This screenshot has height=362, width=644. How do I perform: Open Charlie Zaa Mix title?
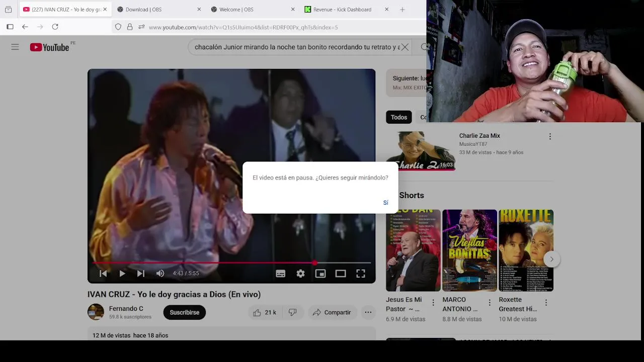pos(479,136)
